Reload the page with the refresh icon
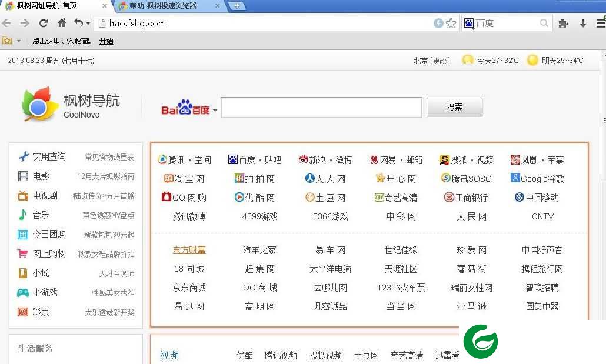 pyautogui.click(x=44, y=23)
